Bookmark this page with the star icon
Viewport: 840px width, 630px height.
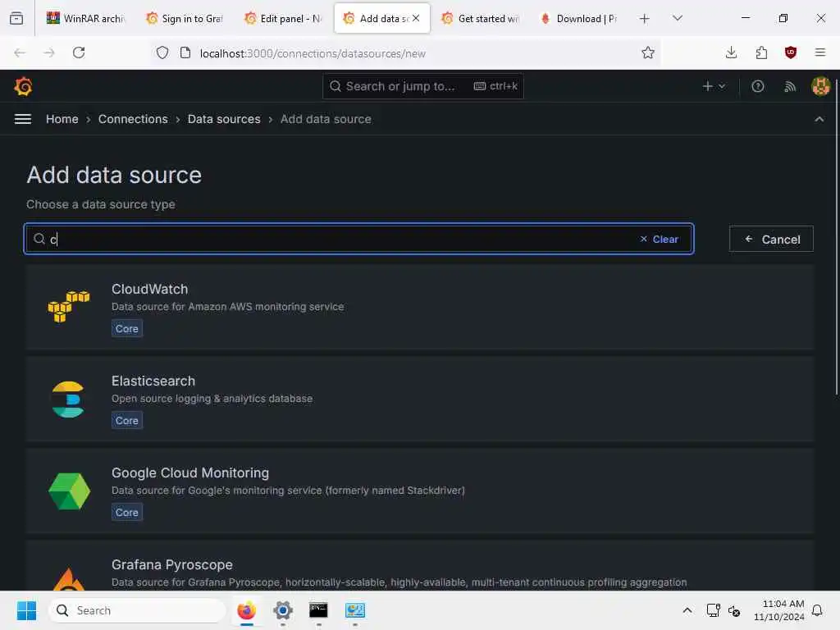(x=648, y=52)
